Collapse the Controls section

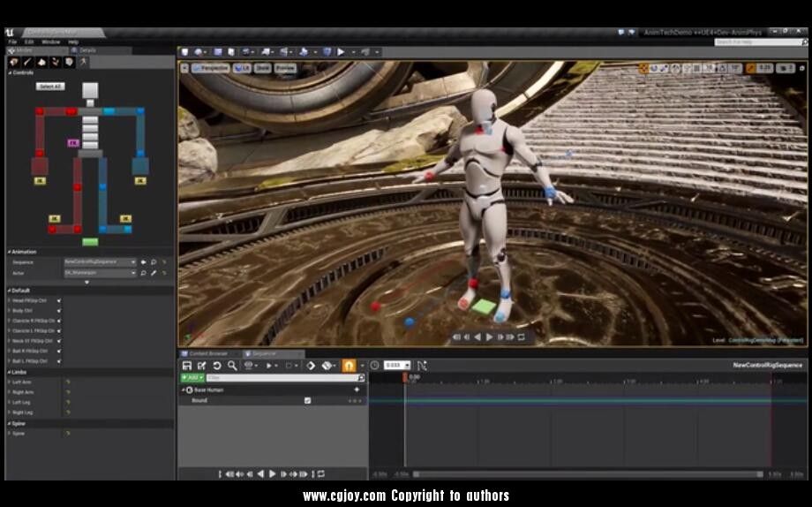point(10,73)
